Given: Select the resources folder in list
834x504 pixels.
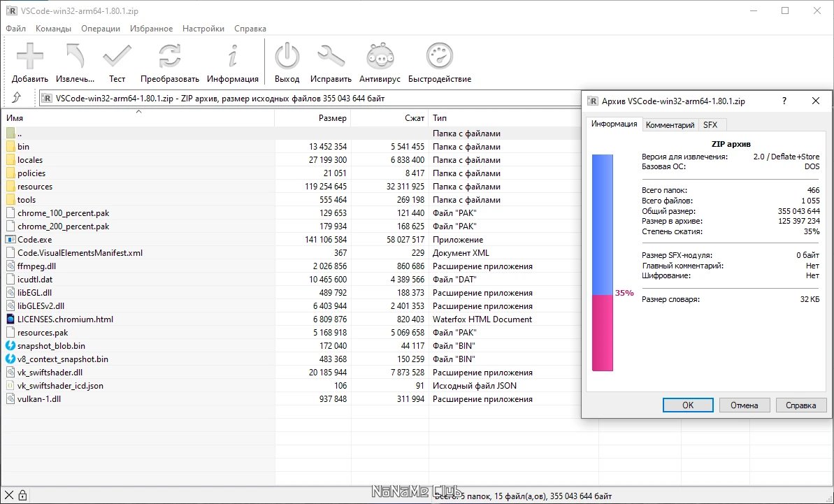Looking at the screenshot, I should [35, 187].
